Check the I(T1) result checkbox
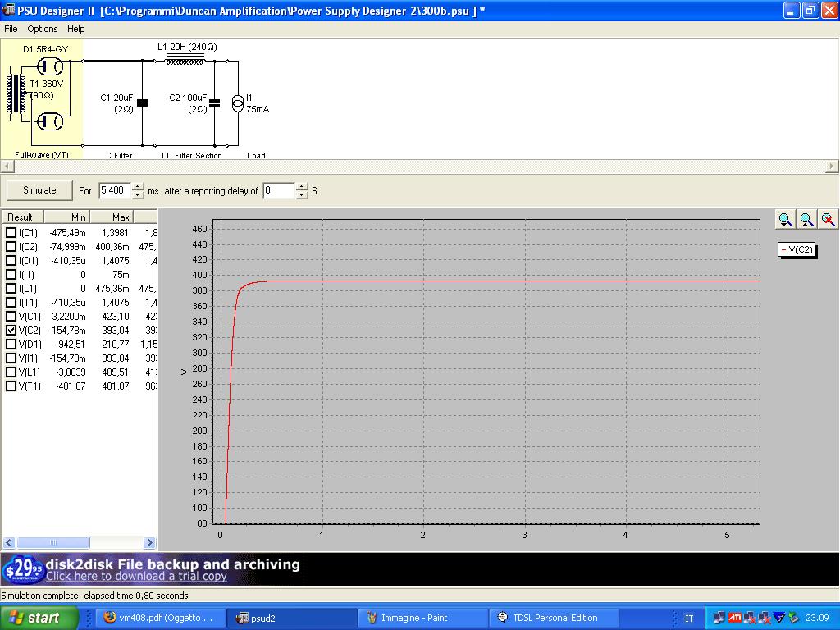 tap(11, 302)
